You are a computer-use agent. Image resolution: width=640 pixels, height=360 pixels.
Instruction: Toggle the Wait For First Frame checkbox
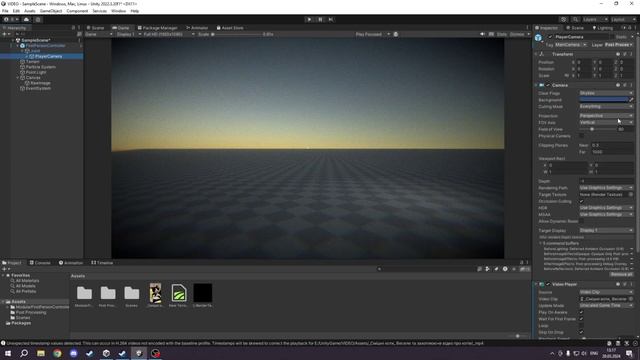[581, 319]
